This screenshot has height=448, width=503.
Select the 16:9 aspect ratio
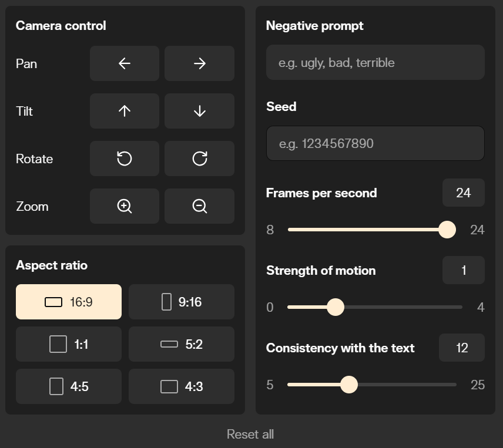[x=69, y=302]
